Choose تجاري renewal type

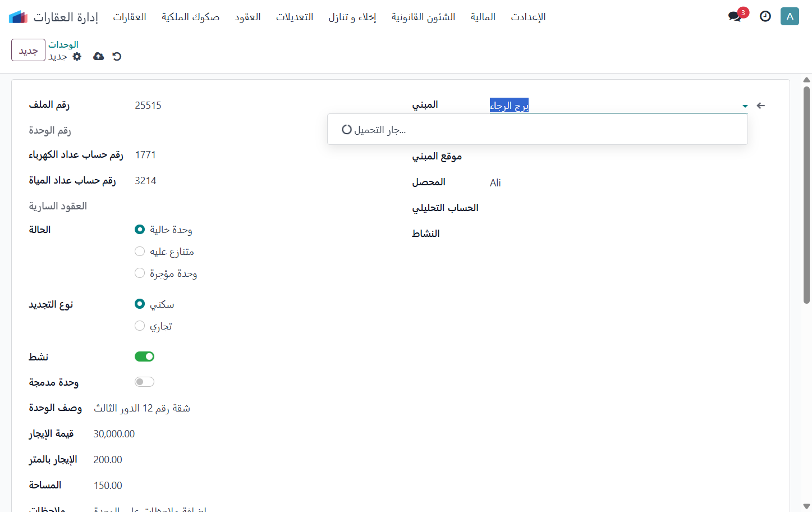coord(140,326)
